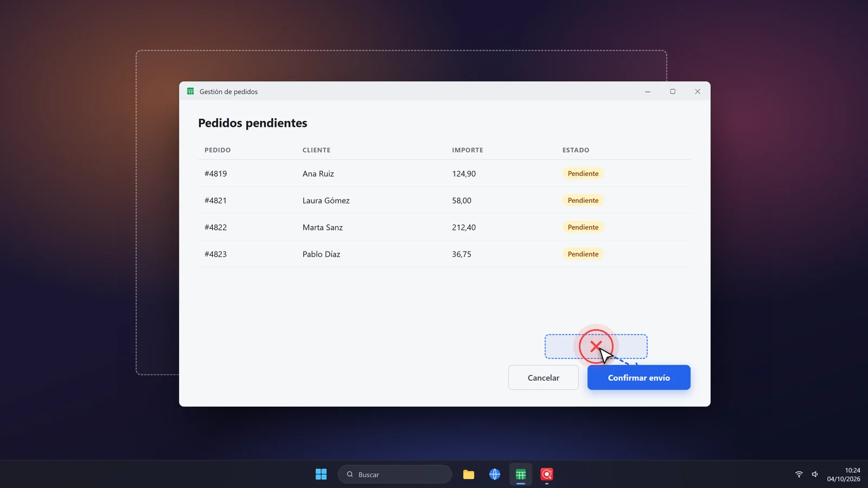Click Pendiente badge for Ana Ruiz
Screen dimensions: 868x488
[583, 174]
